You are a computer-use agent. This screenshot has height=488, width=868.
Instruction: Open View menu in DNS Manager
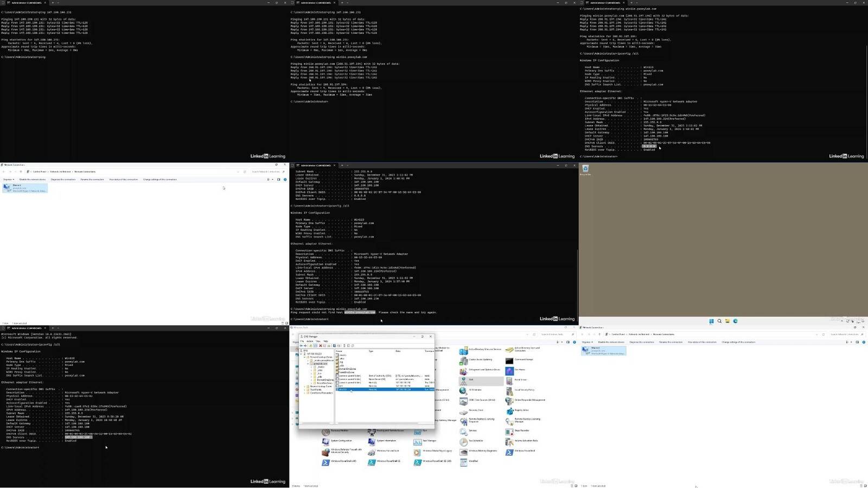click(x=318, y=341)
